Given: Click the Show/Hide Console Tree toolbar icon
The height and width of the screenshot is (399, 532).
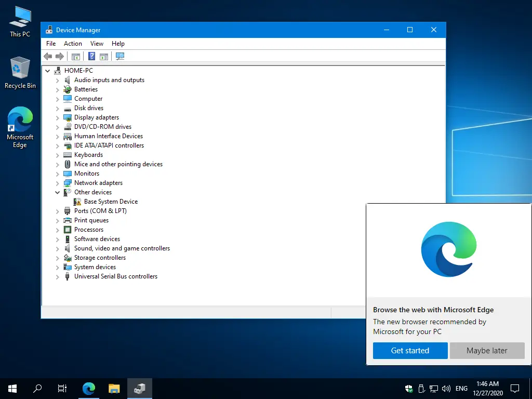Looking at the screenshot, I should click(76, 56).
